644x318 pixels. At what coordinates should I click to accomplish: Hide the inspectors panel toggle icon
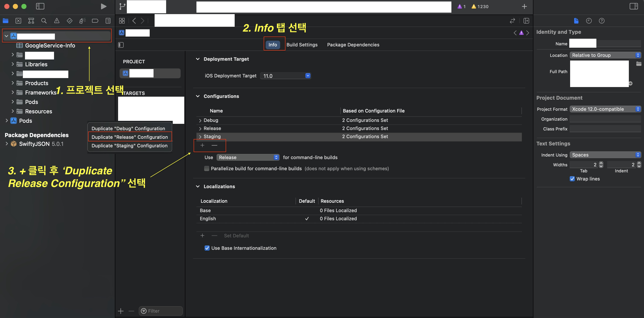(634, 6)
